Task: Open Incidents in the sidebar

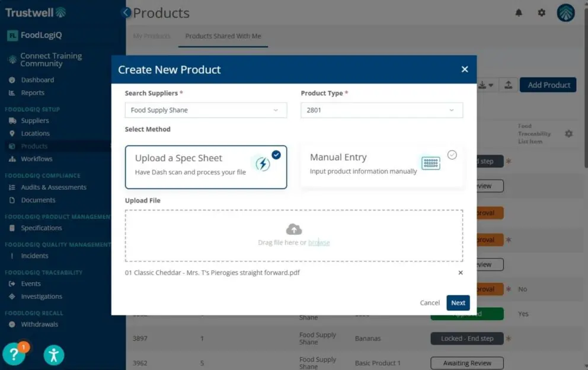Action: 34,256
